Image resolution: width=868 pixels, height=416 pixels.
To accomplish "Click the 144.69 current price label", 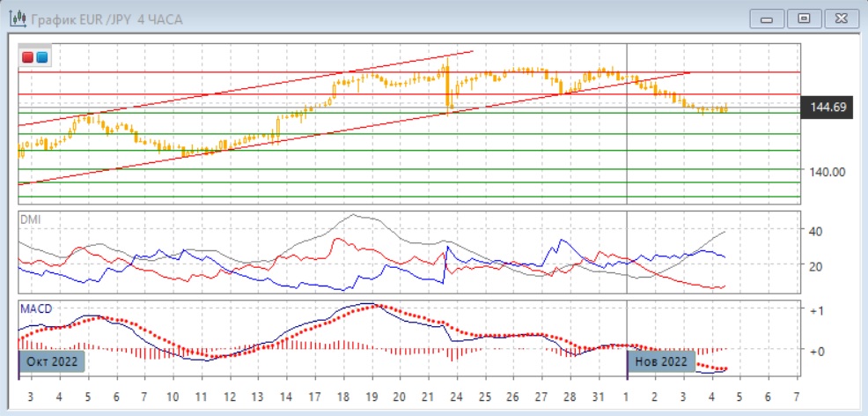I will (827, 108).
